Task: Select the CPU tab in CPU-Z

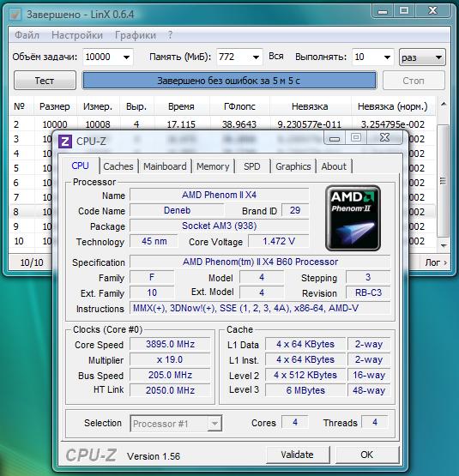Action: coord(80,166)
